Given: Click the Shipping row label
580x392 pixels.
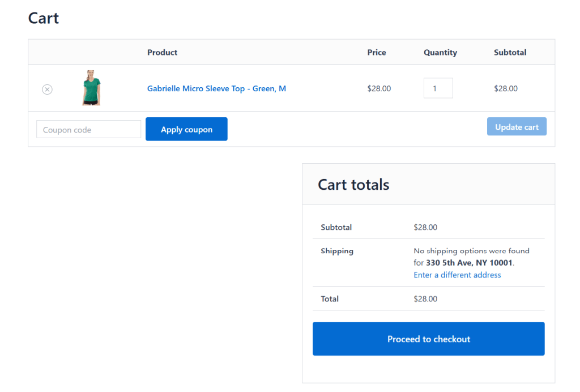Looking at the screenshot, I should (x=337, y=251).
